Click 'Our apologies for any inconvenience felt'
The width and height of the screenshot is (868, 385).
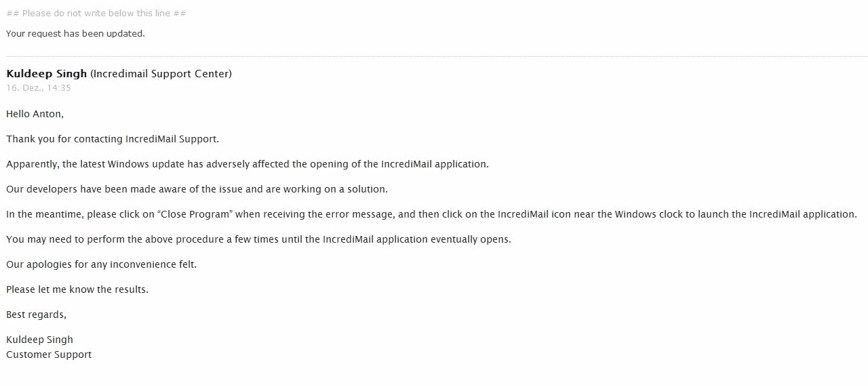(101, 264)
